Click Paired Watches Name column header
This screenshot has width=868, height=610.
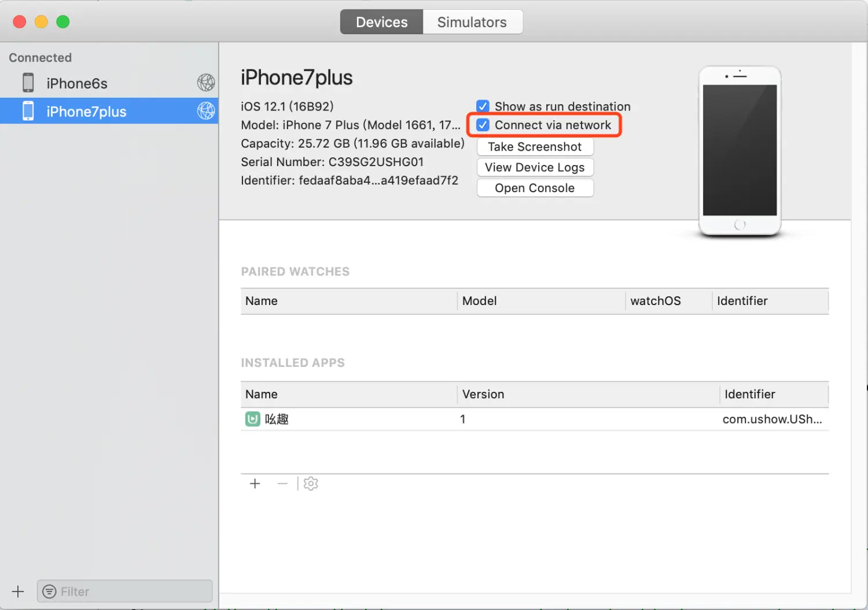coord(349,301)
